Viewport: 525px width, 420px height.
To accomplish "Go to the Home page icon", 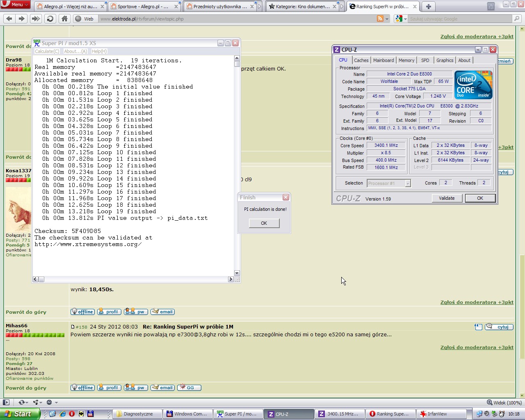I will [x=64, y=18].
